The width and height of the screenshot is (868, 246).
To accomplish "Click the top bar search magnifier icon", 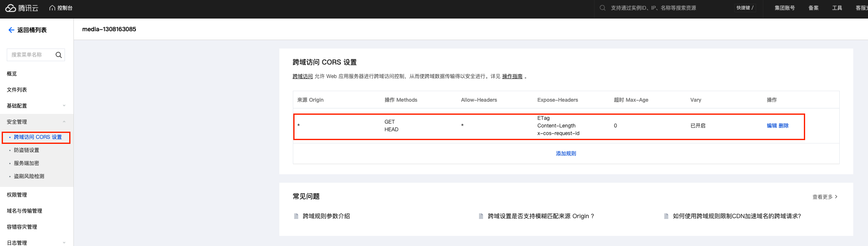I will click(603, 8).
